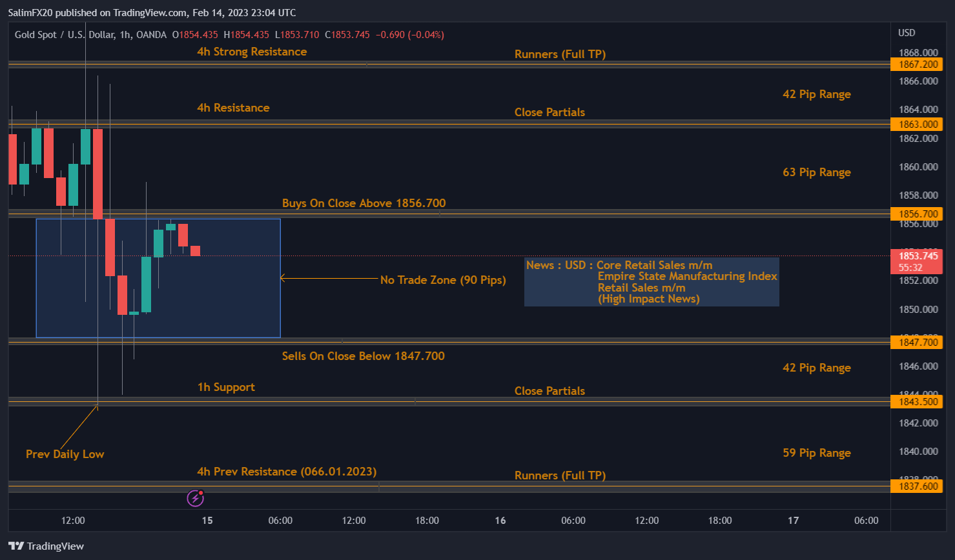Select the No Trade Zone rectangle drawing

coord(158,277)
